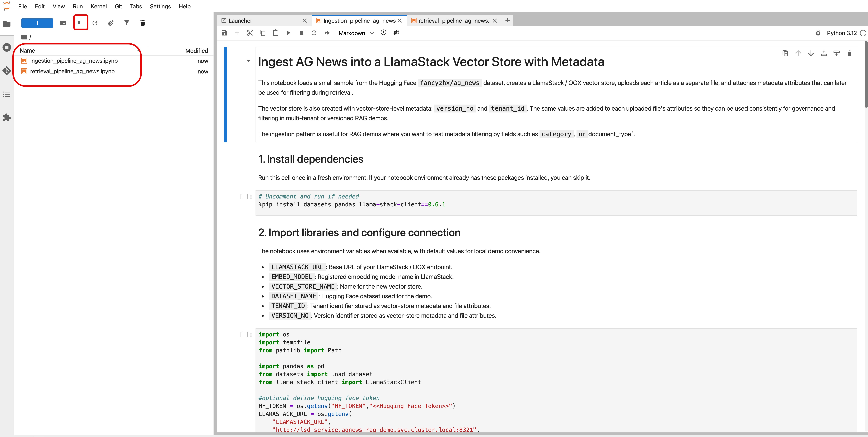
Task: Save the notebook
Action: click(224, 33)
